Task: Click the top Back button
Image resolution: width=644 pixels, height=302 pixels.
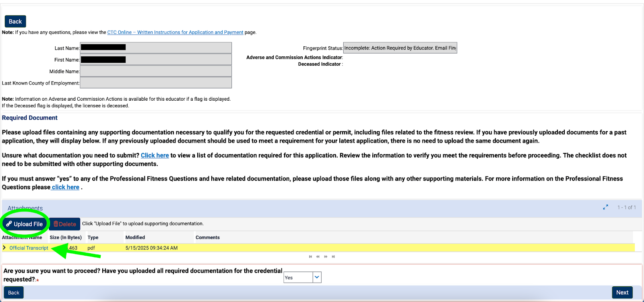Action: click(x=15, y=21)
